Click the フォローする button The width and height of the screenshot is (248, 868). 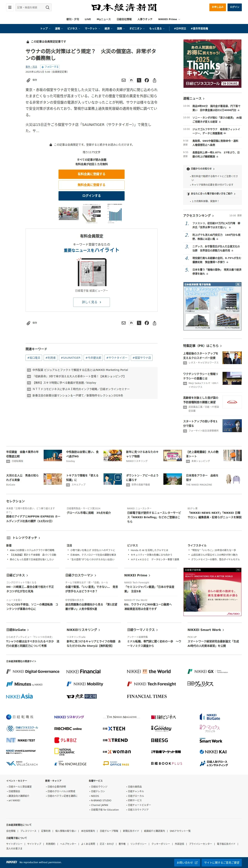[50, 67]
